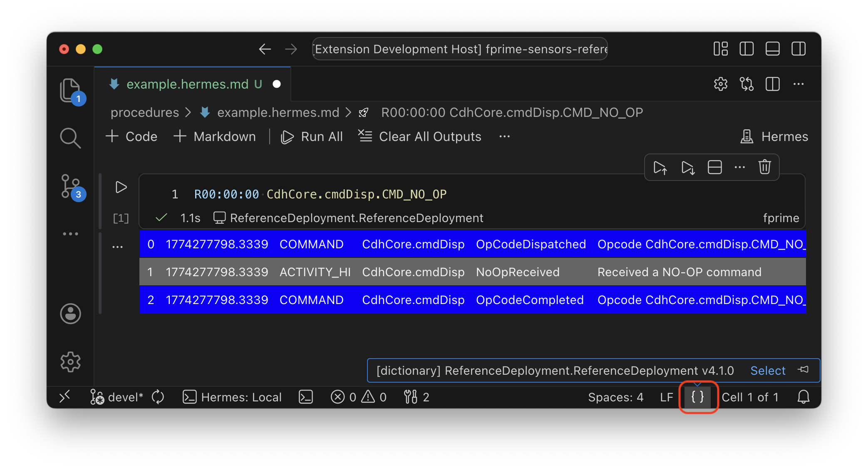Open the cell output ellipsis menu
The height and width of the screenshot is (470, 868).
coord(118,247)
